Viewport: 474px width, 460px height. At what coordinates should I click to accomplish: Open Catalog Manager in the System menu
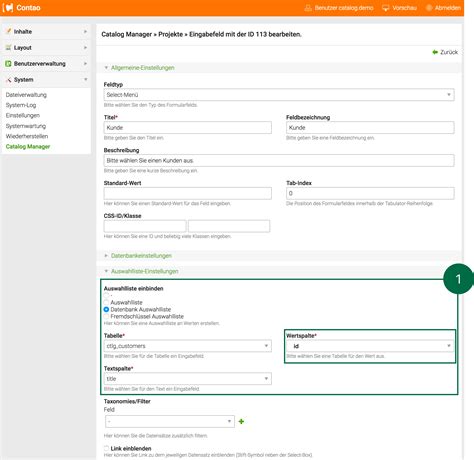coord(28,147)
